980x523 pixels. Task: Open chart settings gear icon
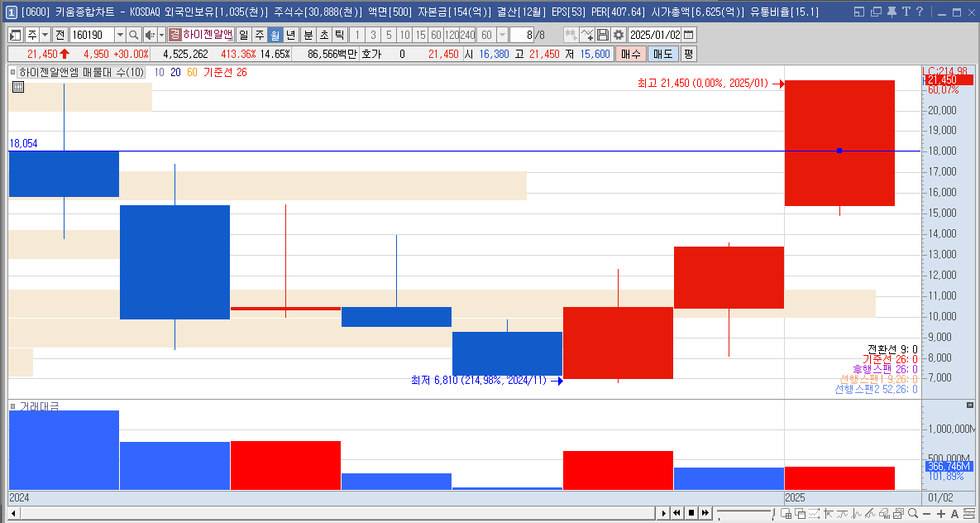[x=618, y=35]
